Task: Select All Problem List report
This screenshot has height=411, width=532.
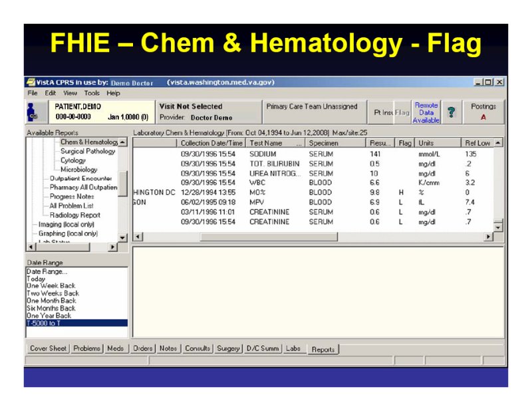Action: pos(71,205)
